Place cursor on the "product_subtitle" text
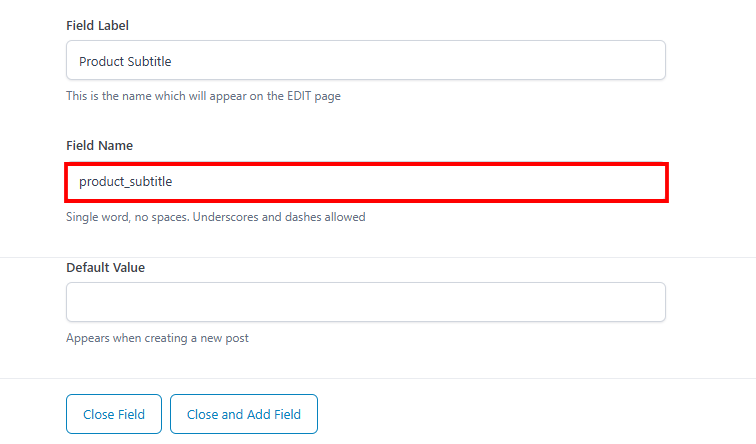Image resolution: width=756 pixels, height=444 pixels. click(125, 183)
